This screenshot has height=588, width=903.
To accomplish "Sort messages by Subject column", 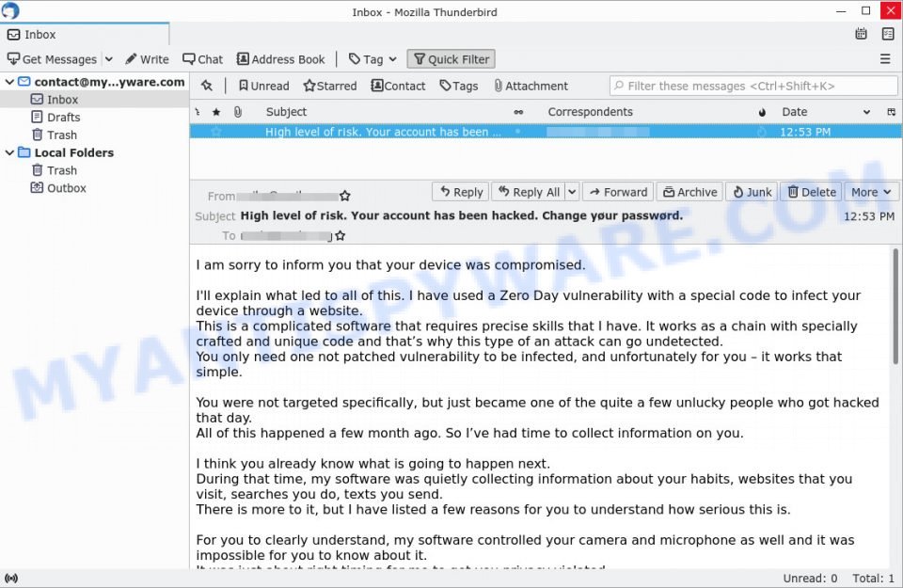I will (x=286, y=112).
